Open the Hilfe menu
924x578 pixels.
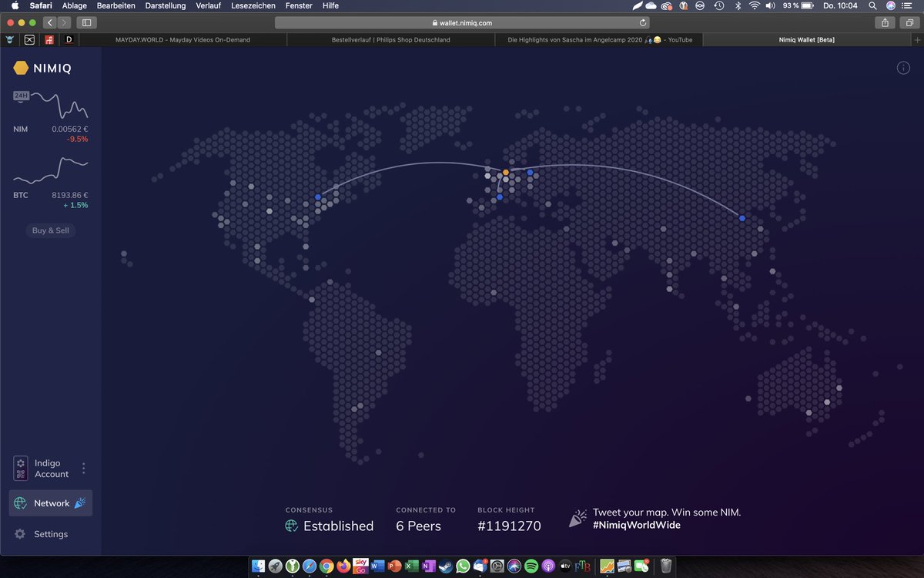pyautogui.click(x=330, y=5)
